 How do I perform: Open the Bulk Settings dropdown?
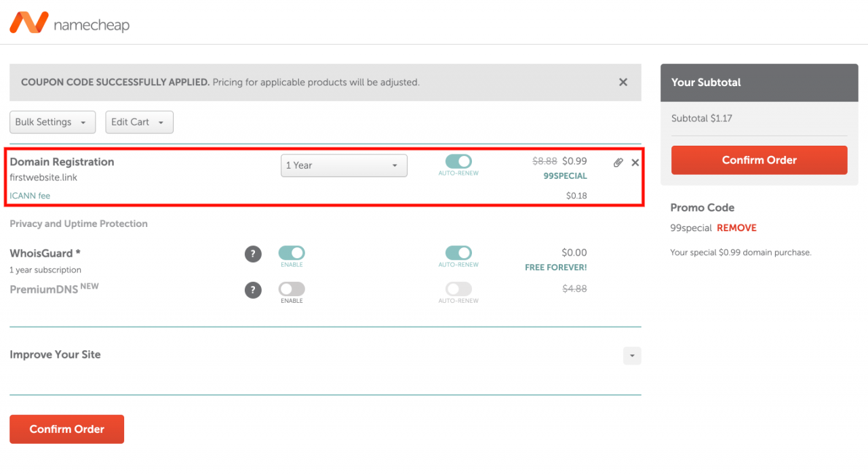52,122
